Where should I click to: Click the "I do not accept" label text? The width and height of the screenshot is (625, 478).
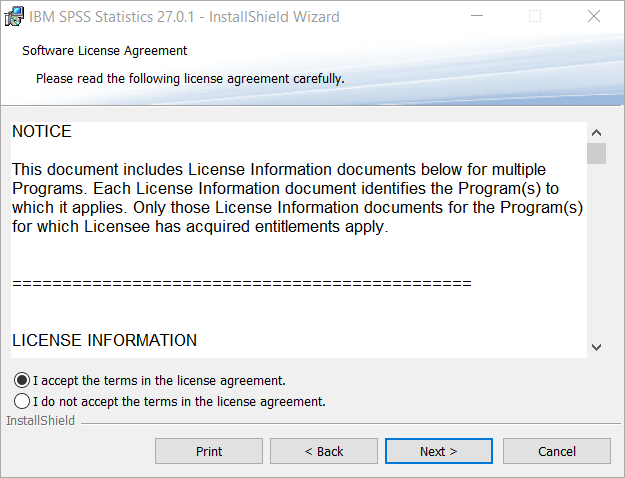point(179,401)
